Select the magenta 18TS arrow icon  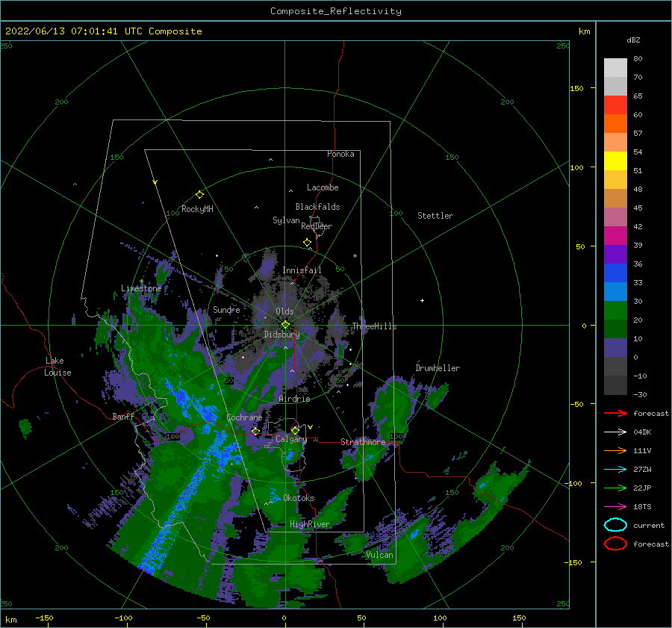tap(615, 507)
